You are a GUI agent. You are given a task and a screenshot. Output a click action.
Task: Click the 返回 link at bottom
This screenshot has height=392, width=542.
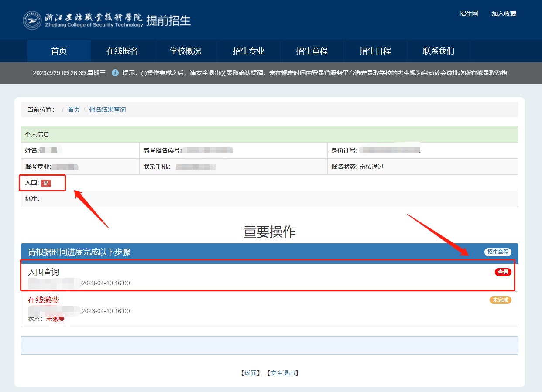(250, 373)
